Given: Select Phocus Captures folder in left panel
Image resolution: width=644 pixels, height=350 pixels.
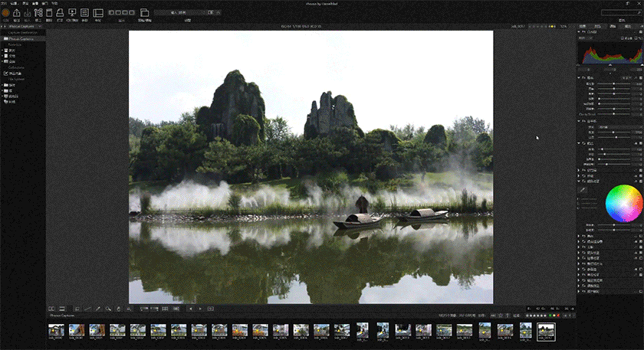Looking at the screenshot, I should coord(23,39).
